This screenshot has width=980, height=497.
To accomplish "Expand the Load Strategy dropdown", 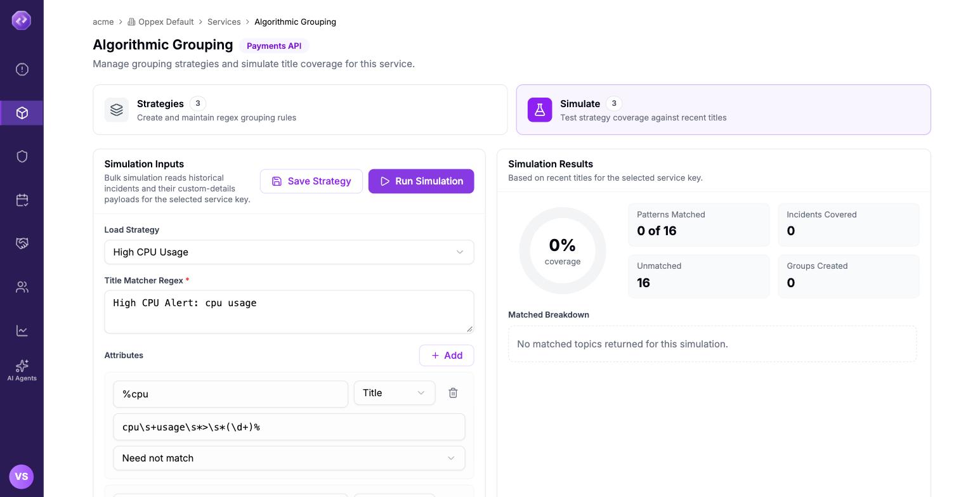I will 289,252.
